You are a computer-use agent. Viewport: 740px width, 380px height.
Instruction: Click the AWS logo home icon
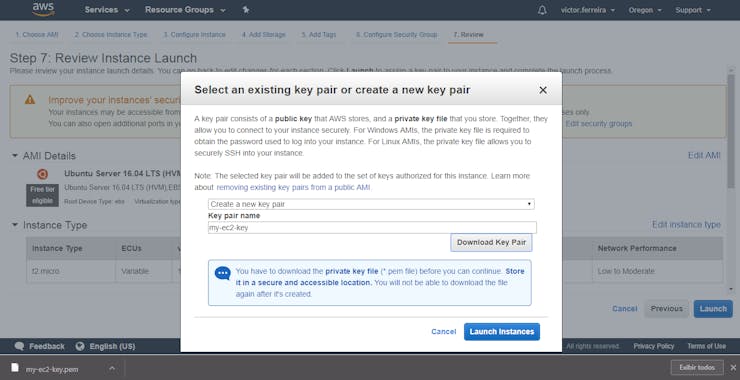click(x=43, y=9)
